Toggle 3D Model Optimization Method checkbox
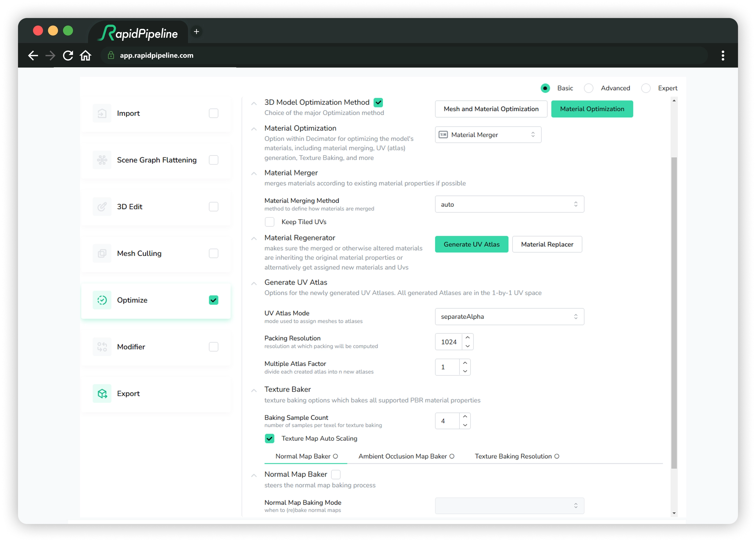756x542 pixels. [378, 102]
